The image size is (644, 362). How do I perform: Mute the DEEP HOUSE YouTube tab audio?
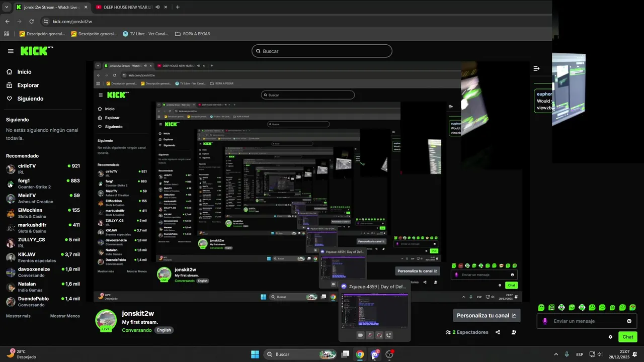pos(157,7)
